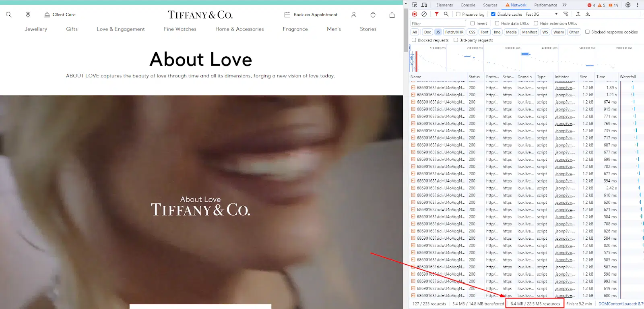Open DevTools settings gear
This screenshot has height=309, width=644.
(x=628, y=5)
